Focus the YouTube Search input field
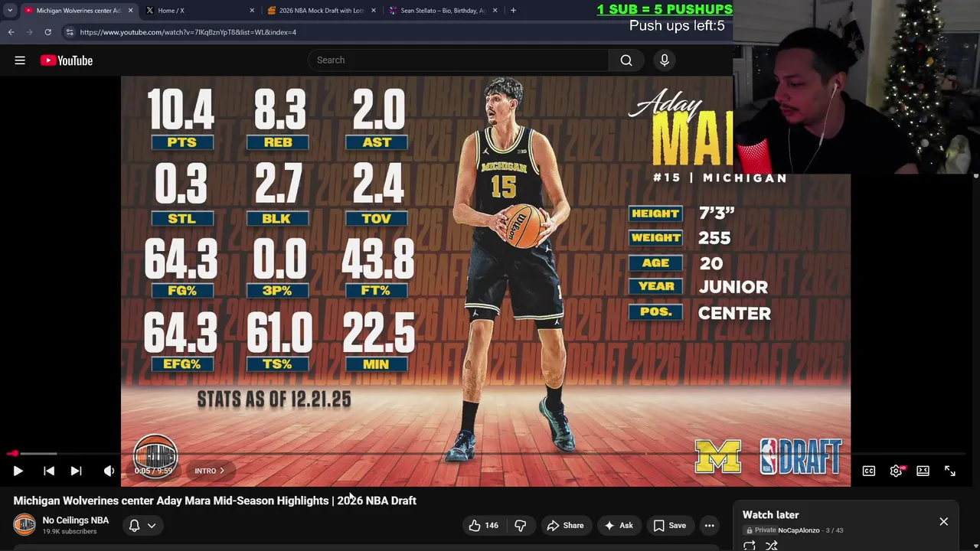This screenshot has height=551, width=980. tap(459, 60)
